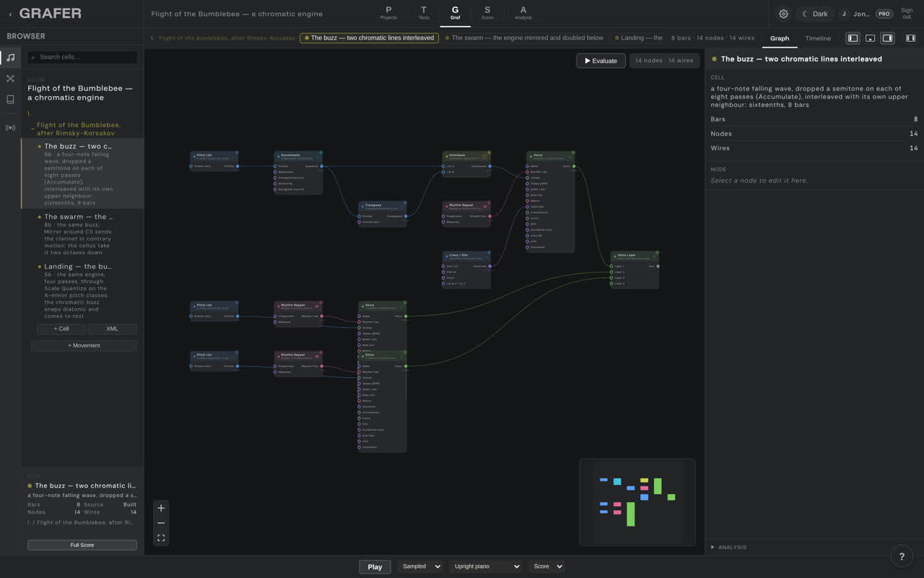The width and height of the screenshot is (924, 578).
Task: Zoom in on the graph canvas
Action: pyautogui.click(x=161, y=508)
